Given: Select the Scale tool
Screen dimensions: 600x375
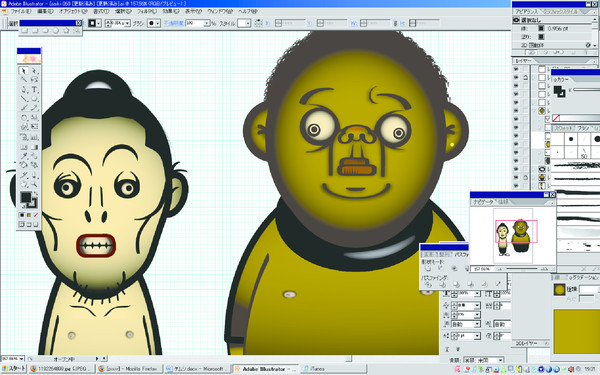Looking at the screenshot, I should [x=34, y=117].
